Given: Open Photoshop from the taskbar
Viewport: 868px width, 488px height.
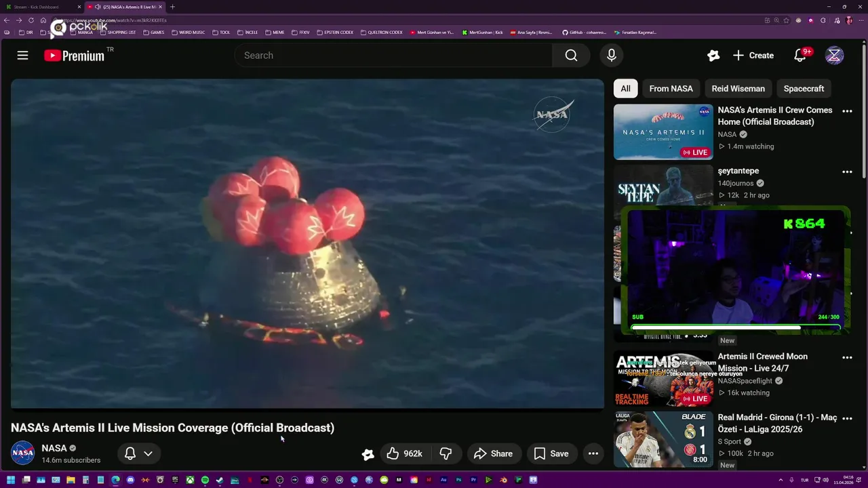Looking at the screenshot, I should tap(458, 481).
